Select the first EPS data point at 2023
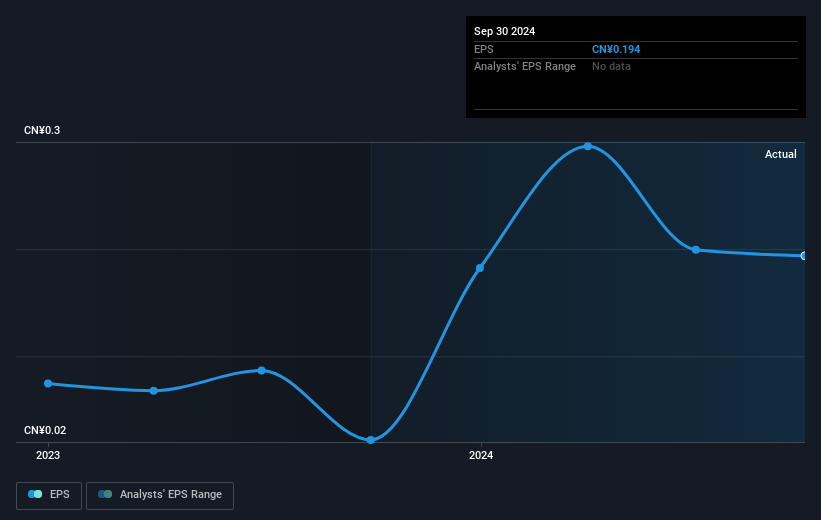This screenshot has height=520, width=821. (48, 384)
